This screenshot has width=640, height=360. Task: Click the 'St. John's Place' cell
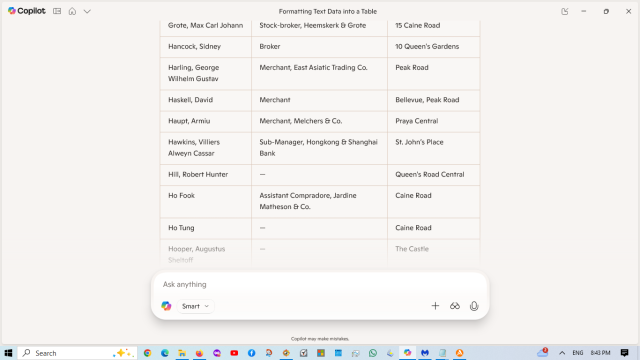433,148
